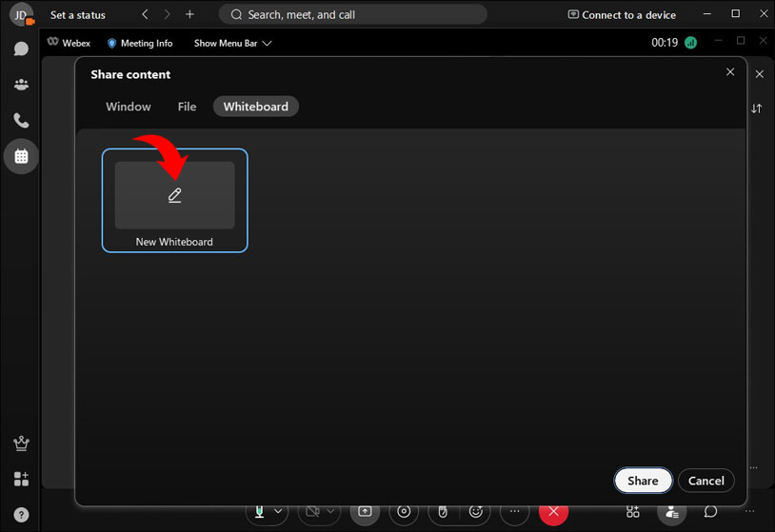Open the Calling phone icon in sidebar
This screenshot has height=532, width=775.
click(21, 121)
